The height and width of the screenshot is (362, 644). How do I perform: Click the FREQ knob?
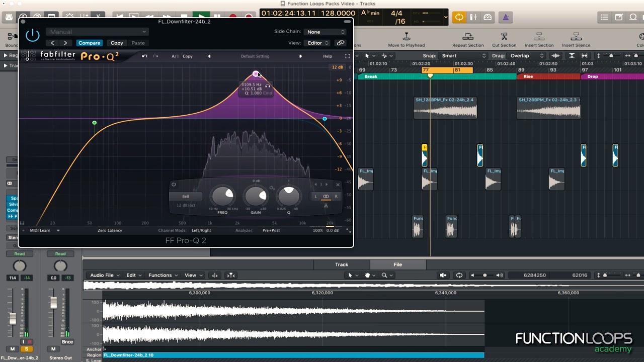click(x=222, y=196)
